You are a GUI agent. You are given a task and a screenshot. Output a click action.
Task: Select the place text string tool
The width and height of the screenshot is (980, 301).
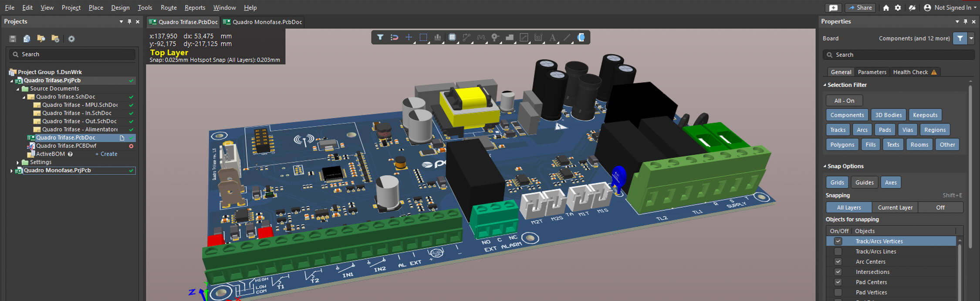tap(553, 38)
